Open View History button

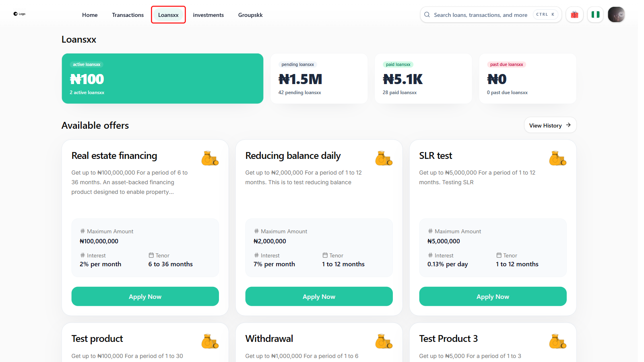(550, 125)
